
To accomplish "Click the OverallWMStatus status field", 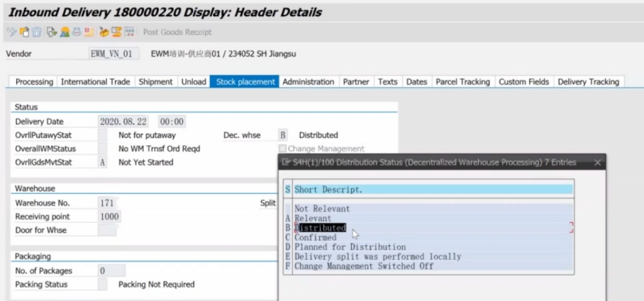I will 102,148.
